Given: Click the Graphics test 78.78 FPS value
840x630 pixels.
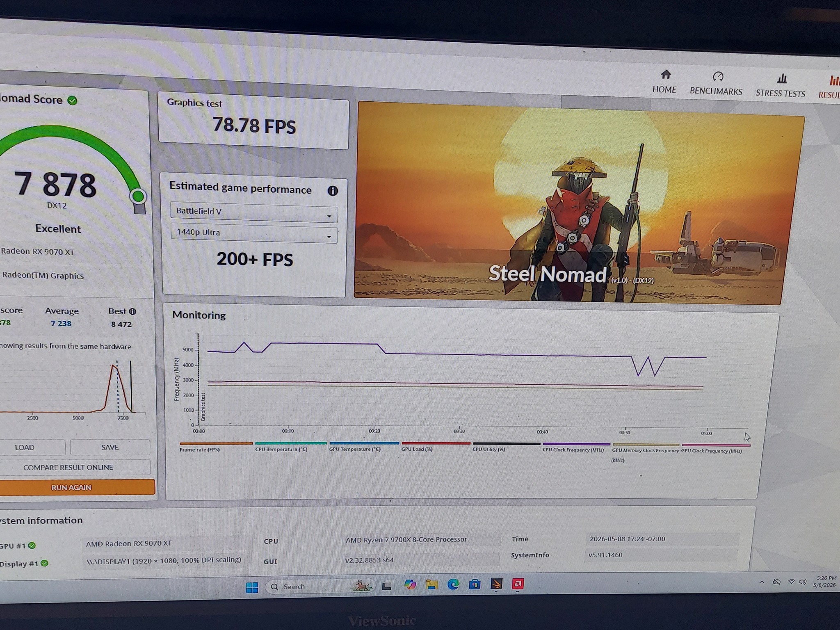Looking at the screenshot, I should pyautogui.click(x=254, y=126).
